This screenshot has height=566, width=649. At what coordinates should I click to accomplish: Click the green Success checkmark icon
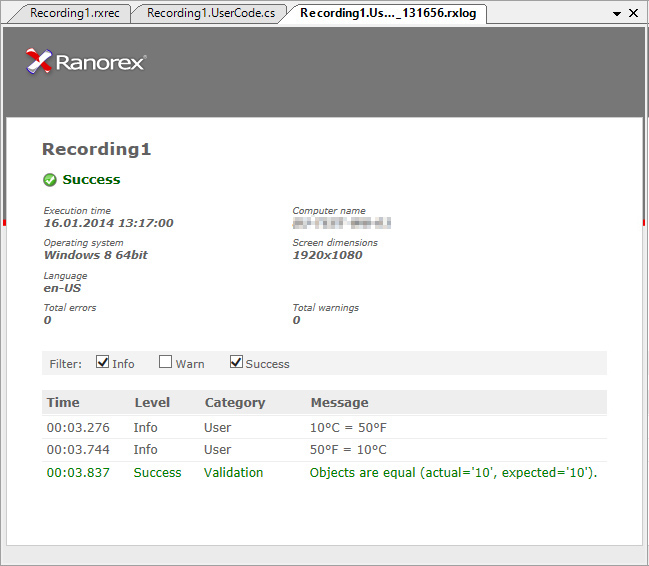[x=50, y=180]
